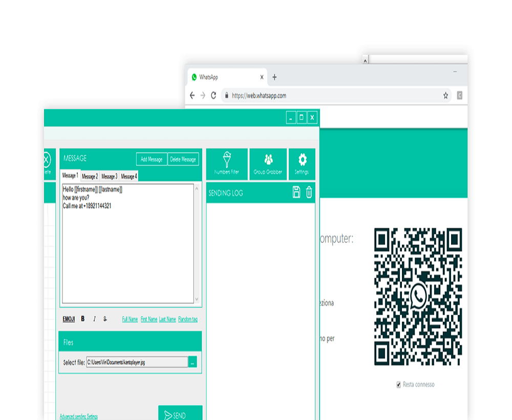This screenshot has width=512, height=420.
Task: Insert the First Name tag
Action: pyautogui.click(x=149, y=319)
